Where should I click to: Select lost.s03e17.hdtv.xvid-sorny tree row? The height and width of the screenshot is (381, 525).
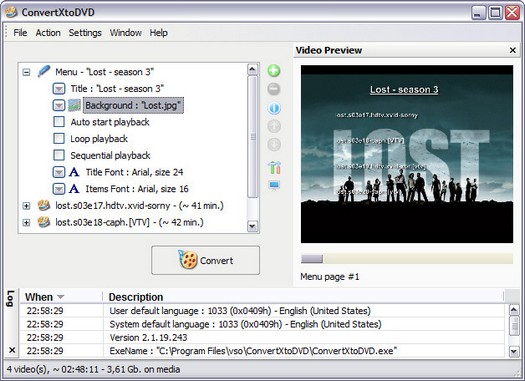tap(139, 206)
